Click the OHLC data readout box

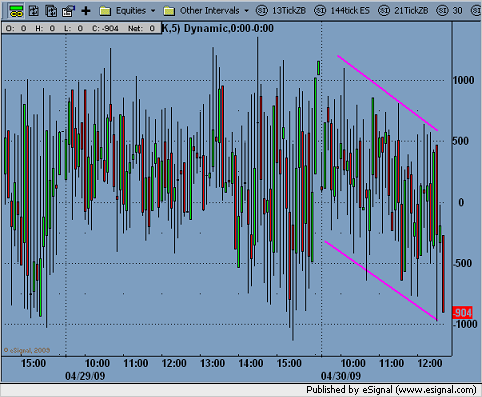pyautogui.click(x=81, y=29)
